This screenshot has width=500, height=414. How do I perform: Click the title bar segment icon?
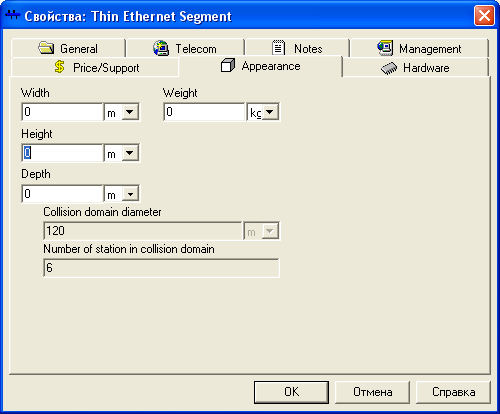(13, 15)
